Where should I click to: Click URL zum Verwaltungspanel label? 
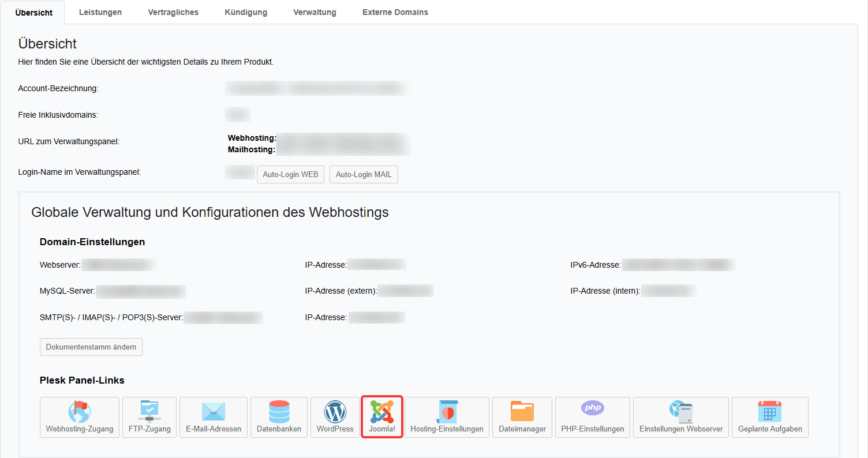coord(69,141)
